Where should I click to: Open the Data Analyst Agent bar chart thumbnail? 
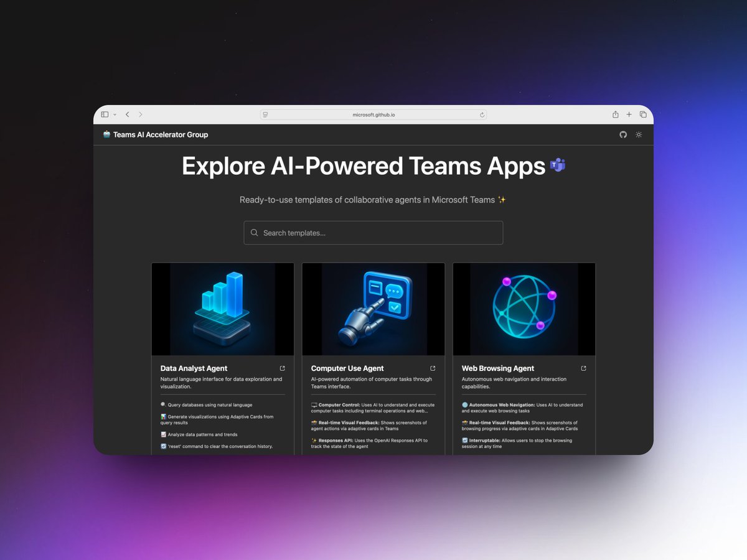click(x=223, y=309)
